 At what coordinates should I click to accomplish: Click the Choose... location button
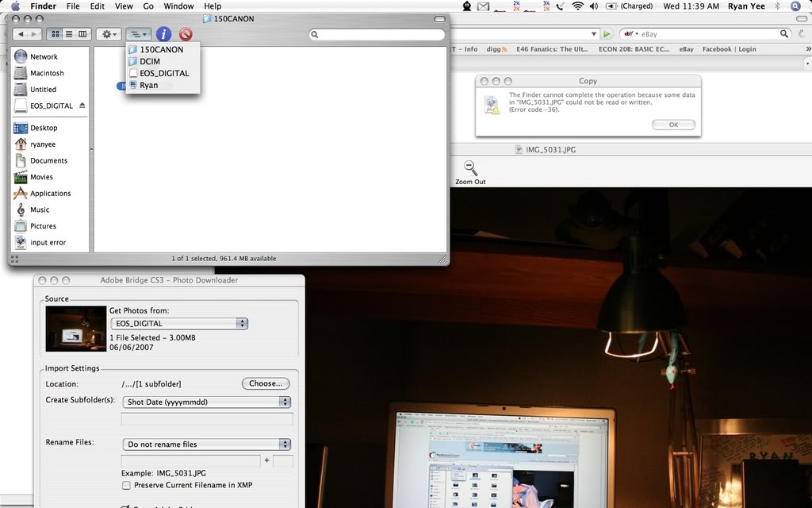pyautogui.click(x=266, y=383)
